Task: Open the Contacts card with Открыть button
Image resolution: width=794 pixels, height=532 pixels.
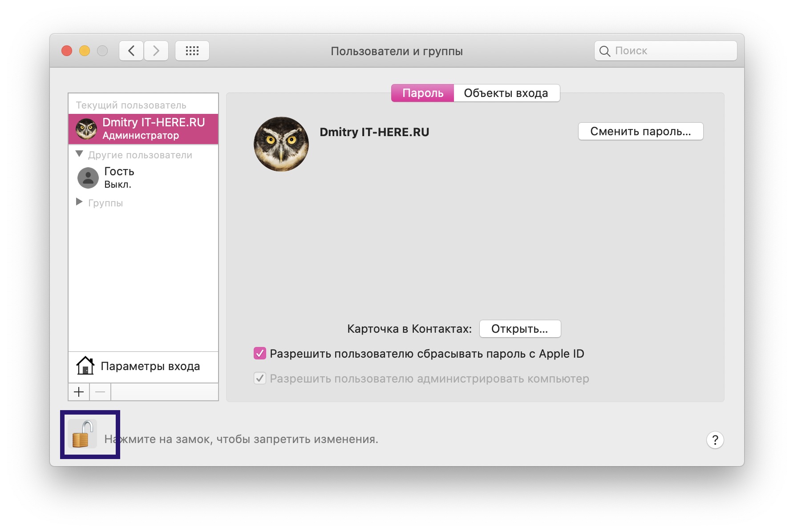Action: (x=520, y=329)
